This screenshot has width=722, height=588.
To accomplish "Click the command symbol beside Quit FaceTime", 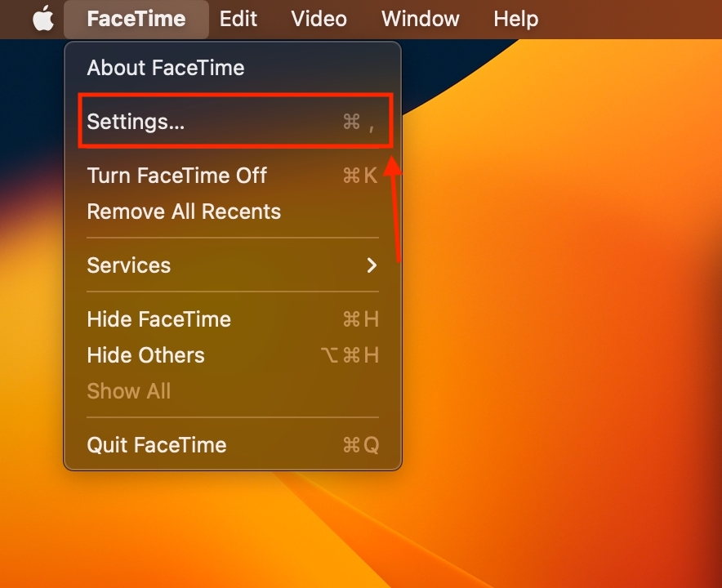I will click(x=350, y=445).
